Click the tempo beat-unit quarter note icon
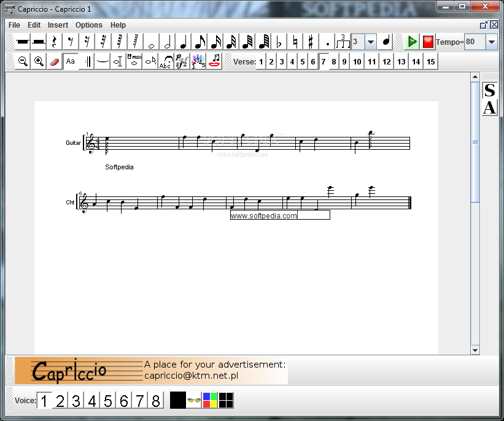This screenshot has width=504, height=421. point(386,42)
